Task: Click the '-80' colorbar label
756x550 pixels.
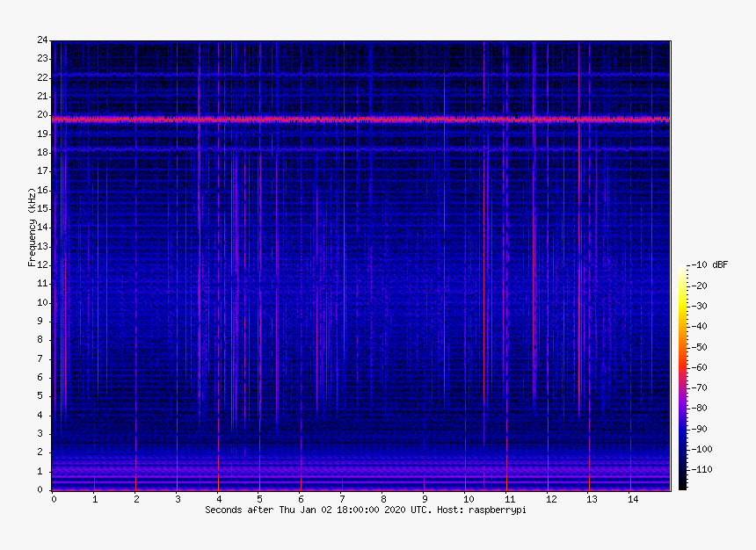Action: coord(699,409)
